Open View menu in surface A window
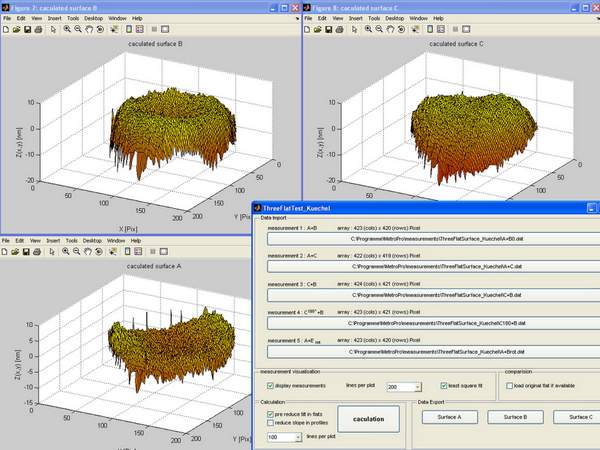This screenshot has width=600, height=450. click(35, 241)
